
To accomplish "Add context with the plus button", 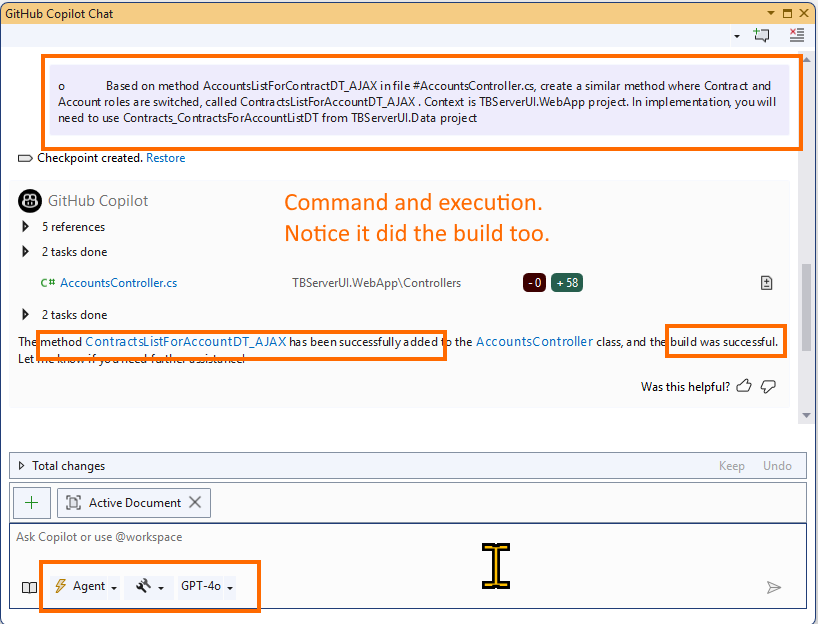I will (32, 502).
